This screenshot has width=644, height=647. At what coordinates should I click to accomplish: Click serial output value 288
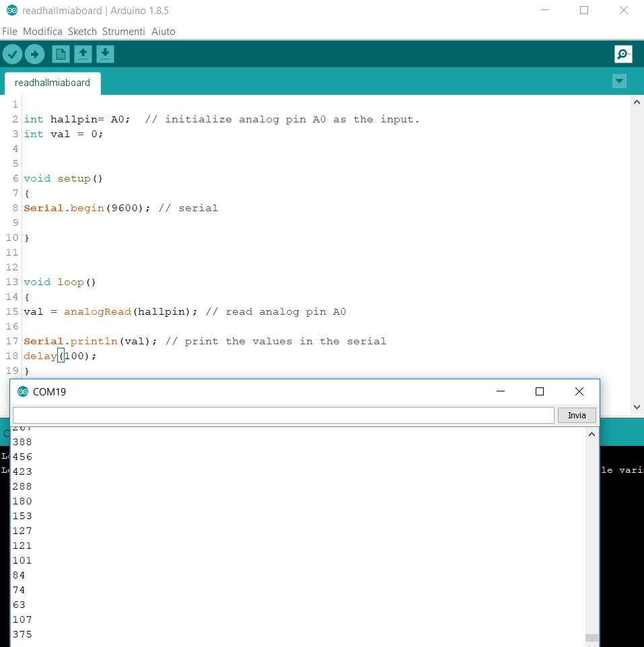pos(22,486)
